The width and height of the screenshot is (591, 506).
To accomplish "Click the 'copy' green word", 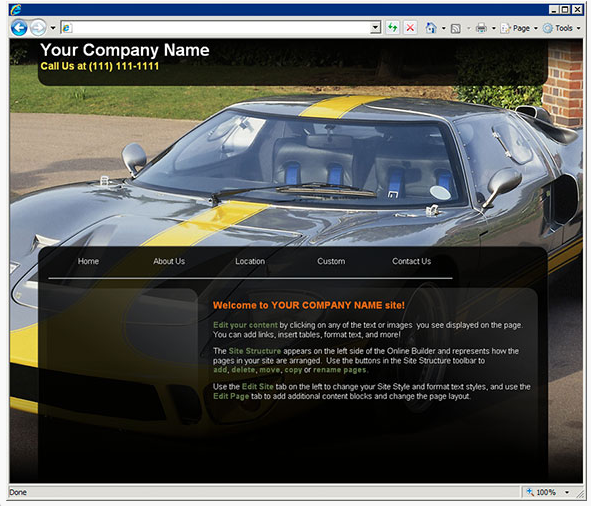I will [x=293, y=370].
